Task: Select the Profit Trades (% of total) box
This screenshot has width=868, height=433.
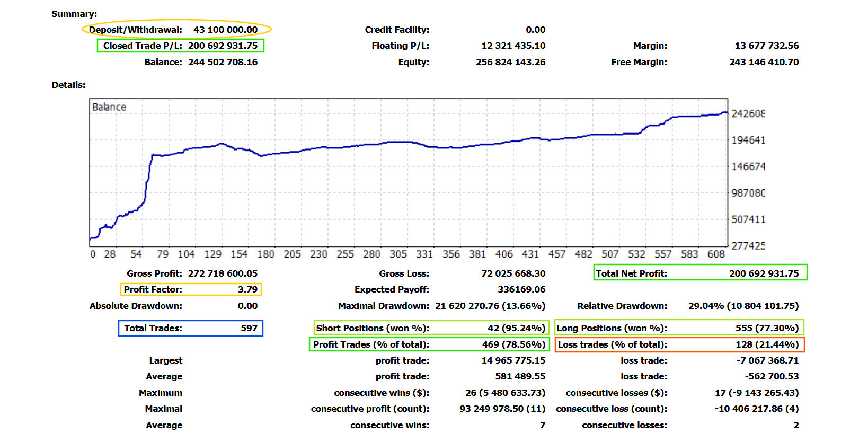Action: point(429,344)
